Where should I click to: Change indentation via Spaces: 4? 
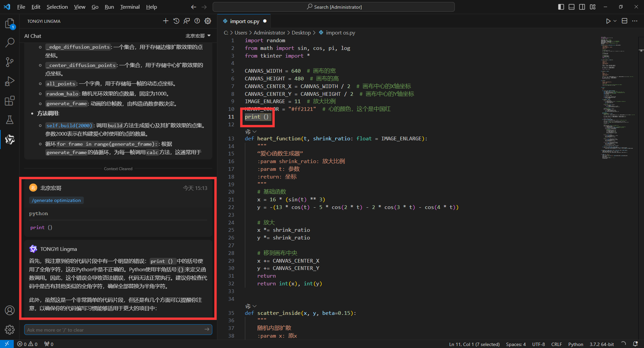click(516, 344)
